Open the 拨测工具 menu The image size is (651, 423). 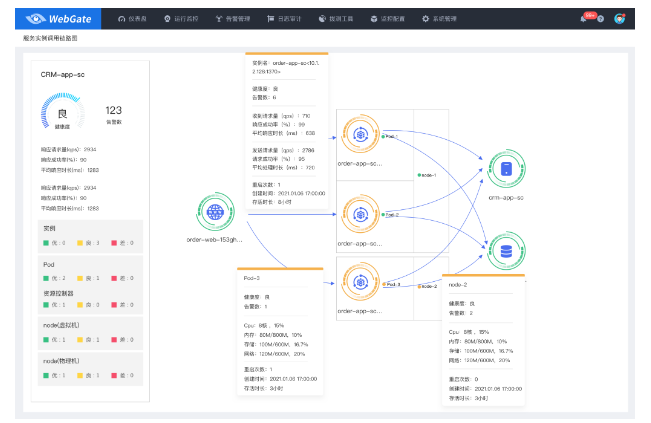point(336,19)
